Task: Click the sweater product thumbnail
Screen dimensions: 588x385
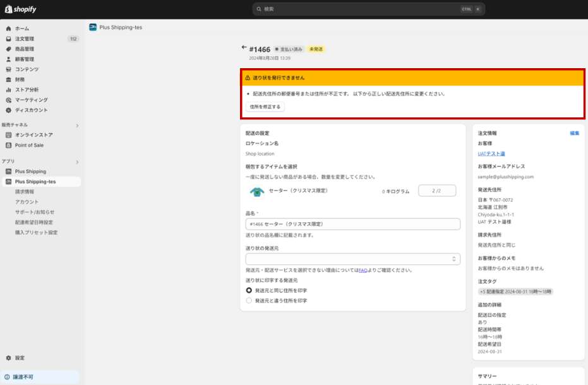Action: point(256,191)
